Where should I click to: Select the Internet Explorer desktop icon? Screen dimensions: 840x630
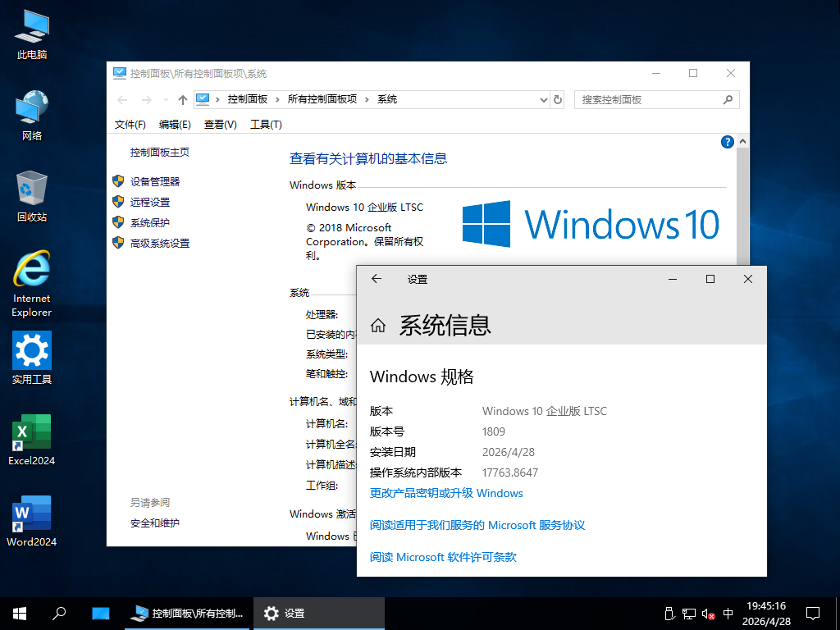tap(32, 284)
